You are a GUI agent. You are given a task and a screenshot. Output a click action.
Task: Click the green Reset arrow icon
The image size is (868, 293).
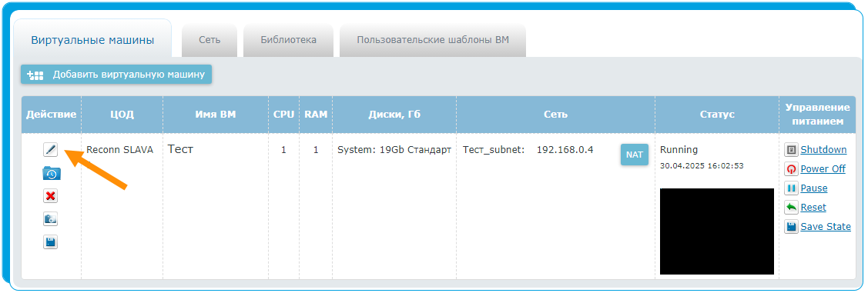coord(791,208)
